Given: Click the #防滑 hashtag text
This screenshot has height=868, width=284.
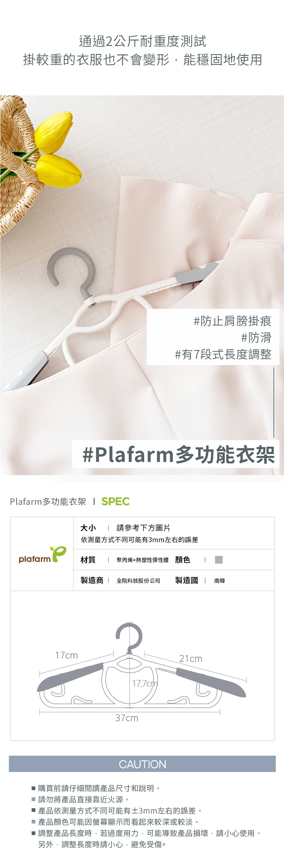Looking at the screenshot, I should pyautogui.click(x=256, y=338).
